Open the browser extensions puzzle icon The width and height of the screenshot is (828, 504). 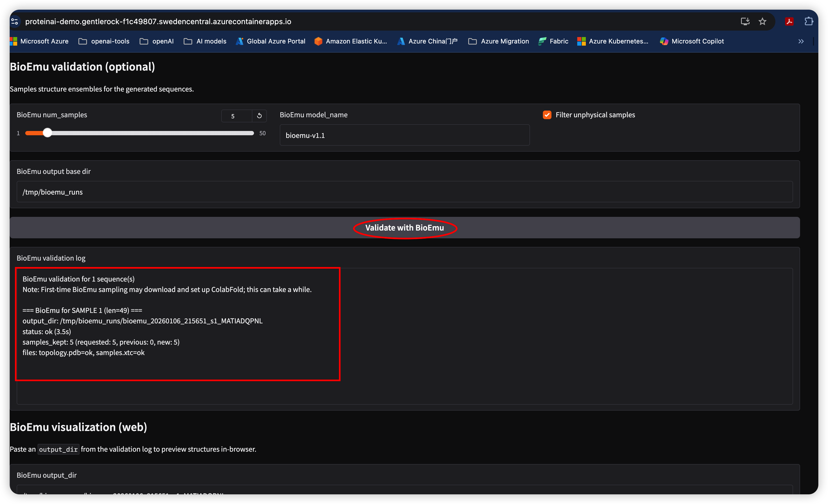pos(808,21)
